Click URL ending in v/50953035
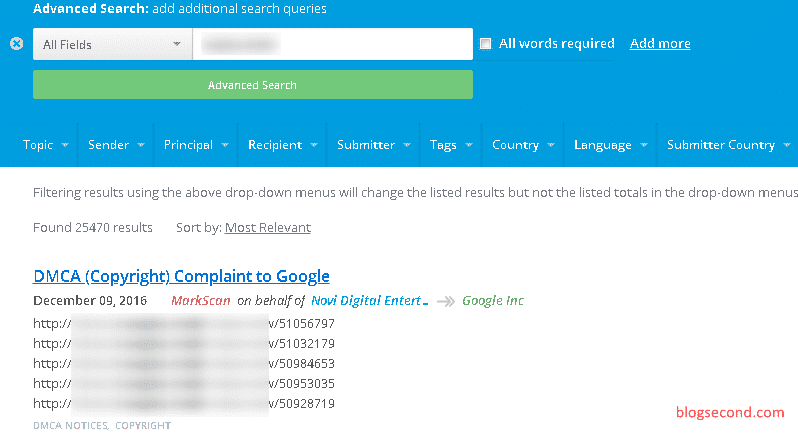 [184, 383]
